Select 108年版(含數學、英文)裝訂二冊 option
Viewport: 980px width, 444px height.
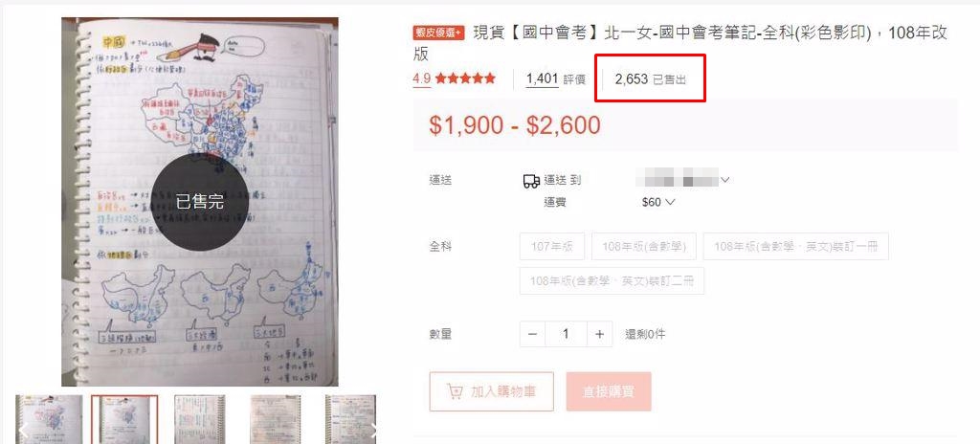click(x=612, y=280)
